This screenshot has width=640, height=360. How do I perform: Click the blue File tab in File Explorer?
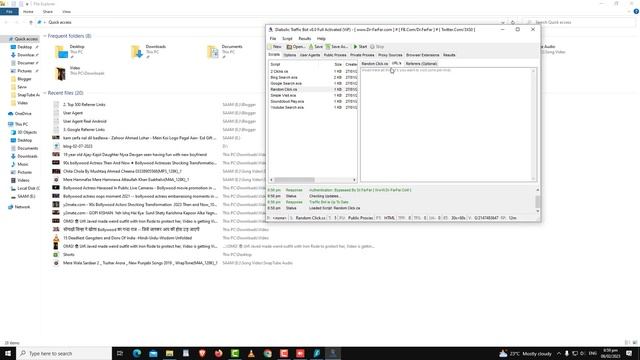click(x=9, y=11)
